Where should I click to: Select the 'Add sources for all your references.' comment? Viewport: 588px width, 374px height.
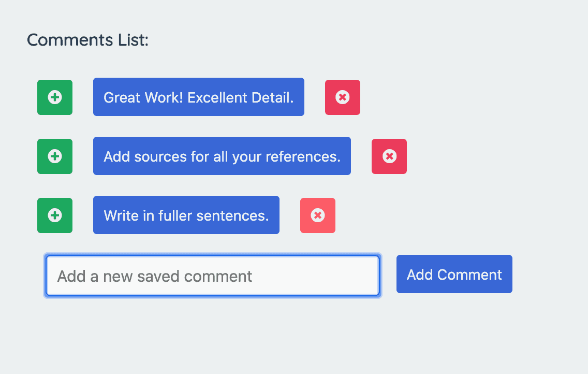tap(222, 156)
